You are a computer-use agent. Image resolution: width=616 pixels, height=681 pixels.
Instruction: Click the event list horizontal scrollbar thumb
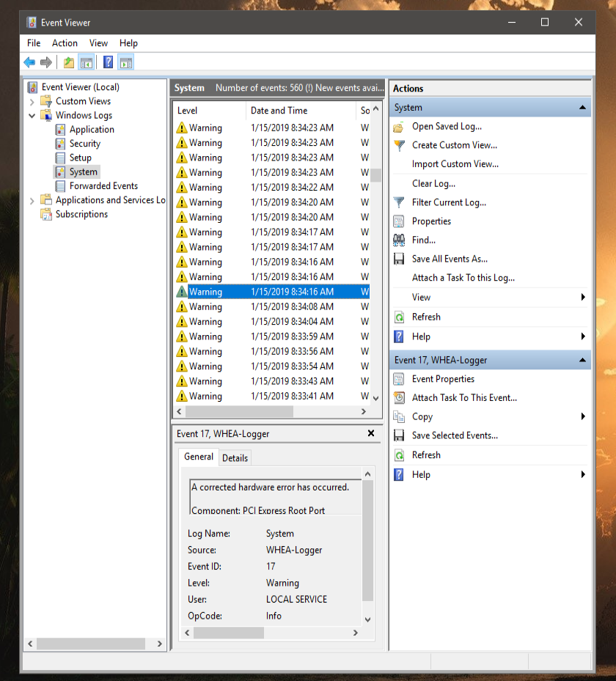239,411
